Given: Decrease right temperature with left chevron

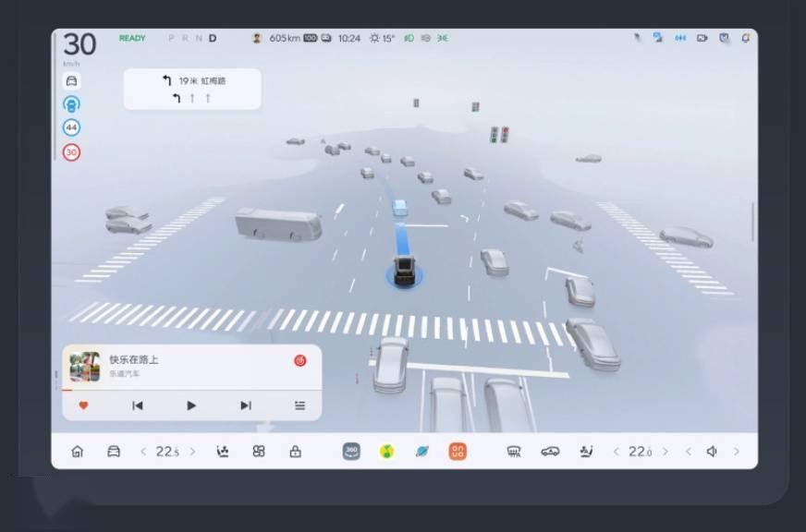Looking at the screenshot, I should point(617,452).
